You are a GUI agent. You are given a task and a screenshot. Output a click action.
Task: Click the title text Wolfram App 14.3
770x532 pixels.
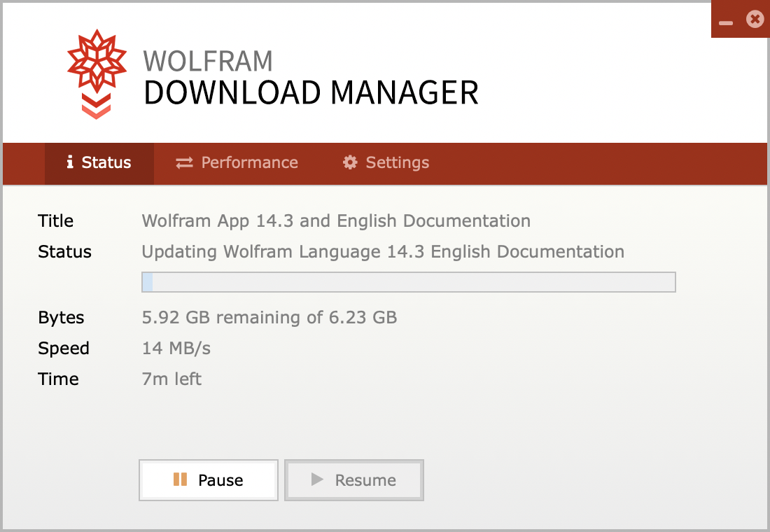click(x=336, y=221)
